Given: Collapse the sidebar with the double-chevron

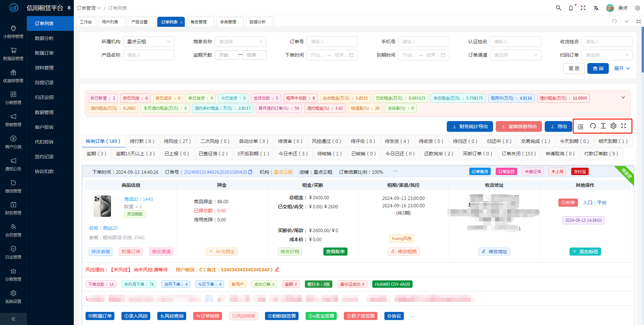Looking at the screenshot, I should 13,319.
